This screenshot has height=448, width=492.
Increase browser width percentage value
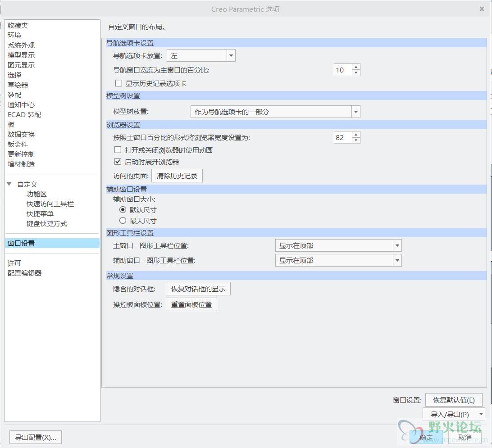356,135
